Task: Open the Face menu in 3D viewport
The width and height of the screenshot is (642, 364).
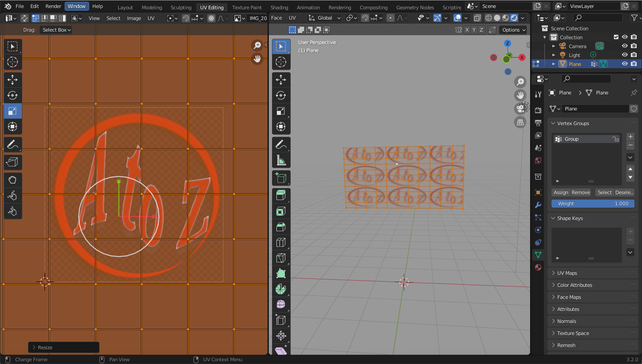Action: pos(276,18)
